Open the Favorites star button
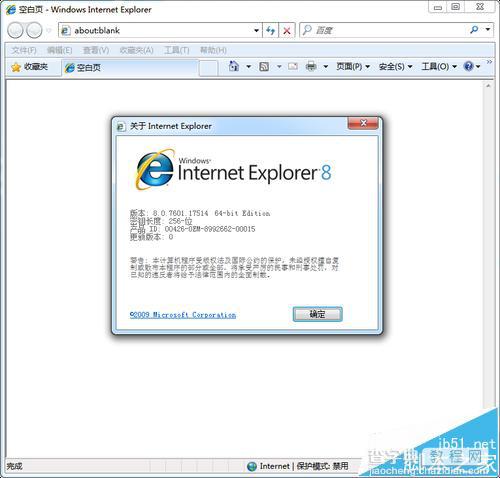Screen dimensions: 500x478 [x=30, y=67]
